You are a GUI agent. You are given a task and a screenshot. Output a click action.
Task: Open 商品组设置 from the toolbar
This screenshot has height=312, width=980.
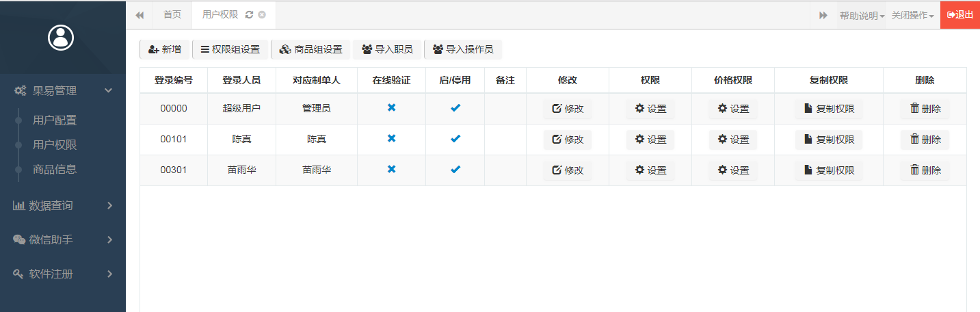pos(311,49)
